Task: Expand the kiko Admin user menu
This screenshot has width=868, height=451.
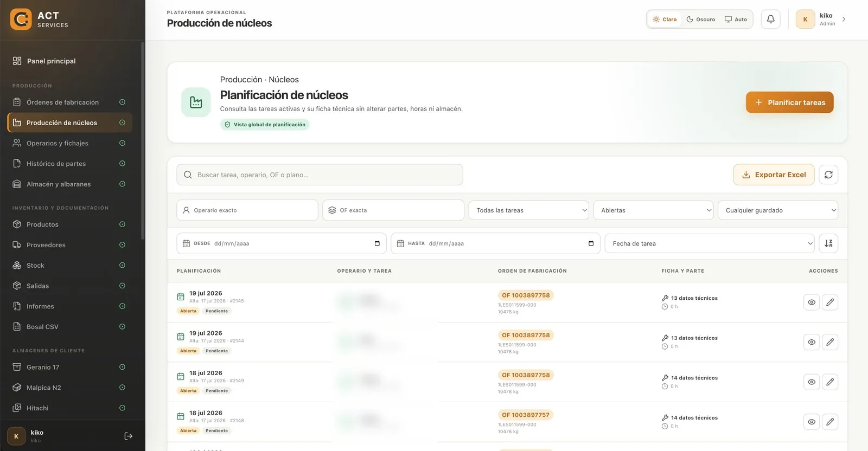Action: [821, 20]
